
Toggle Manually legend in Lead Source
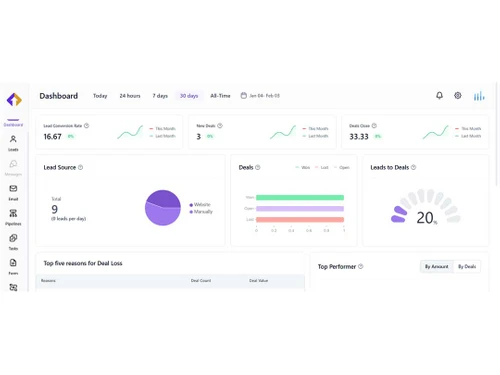(201, 212)
